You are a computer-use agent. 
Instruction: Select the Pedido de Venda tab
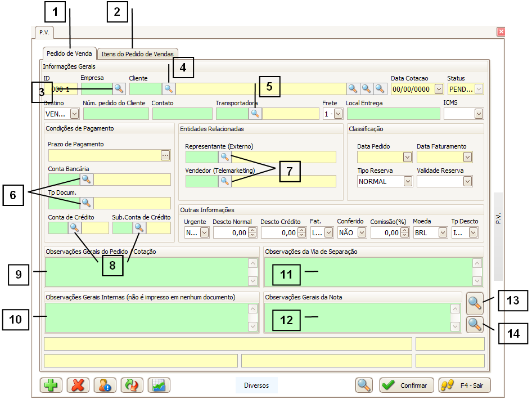(x=69, y=53)
